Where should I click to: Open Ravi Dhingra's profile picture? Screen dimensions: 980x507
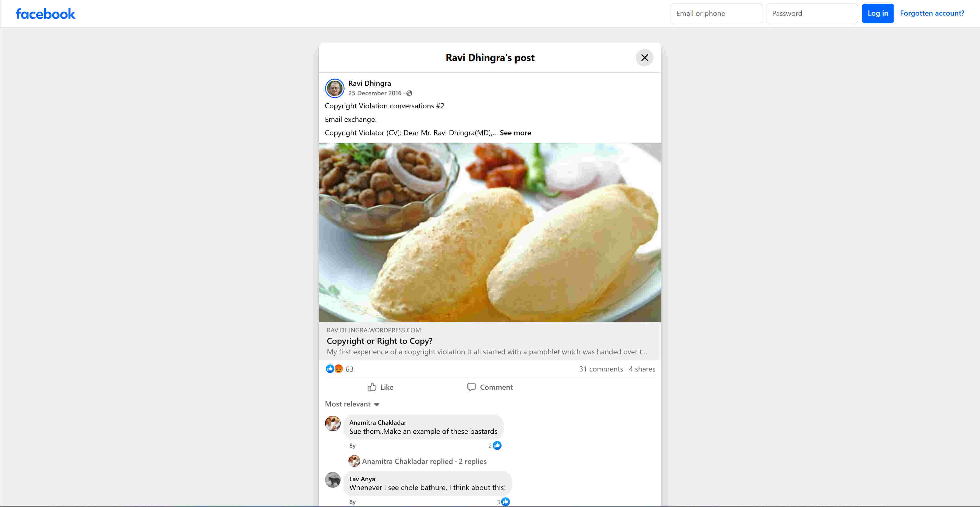(334, 88)
